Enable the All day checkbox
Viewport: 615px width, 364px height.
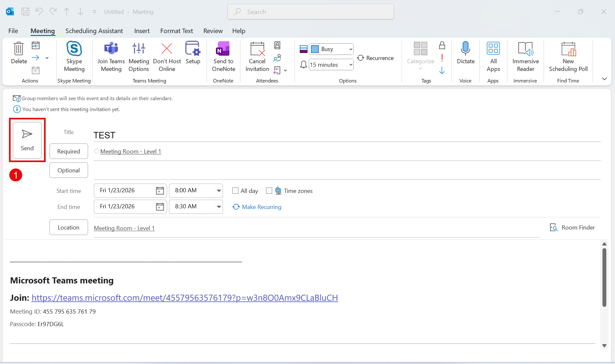click(x=236, y=191)
